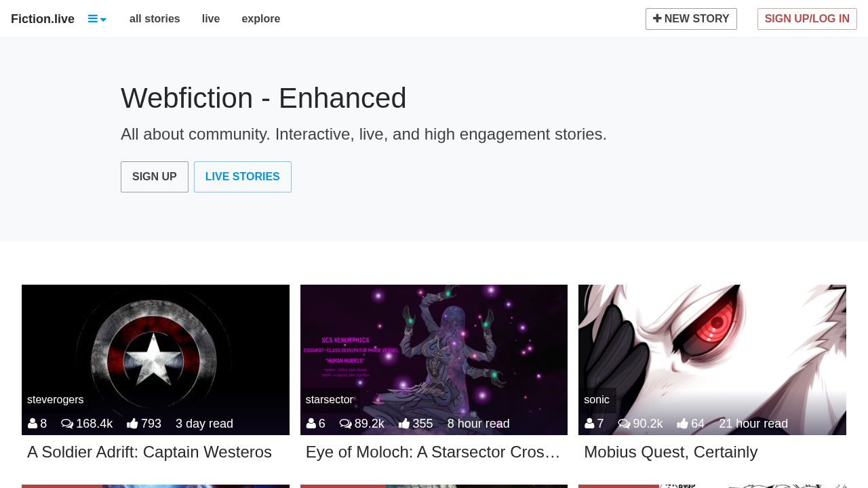Open the hamburger menu dropdown beside Fiction.live
Image resolution: width=868 pixels, height=488 pixels.
(x=98, y=19)
